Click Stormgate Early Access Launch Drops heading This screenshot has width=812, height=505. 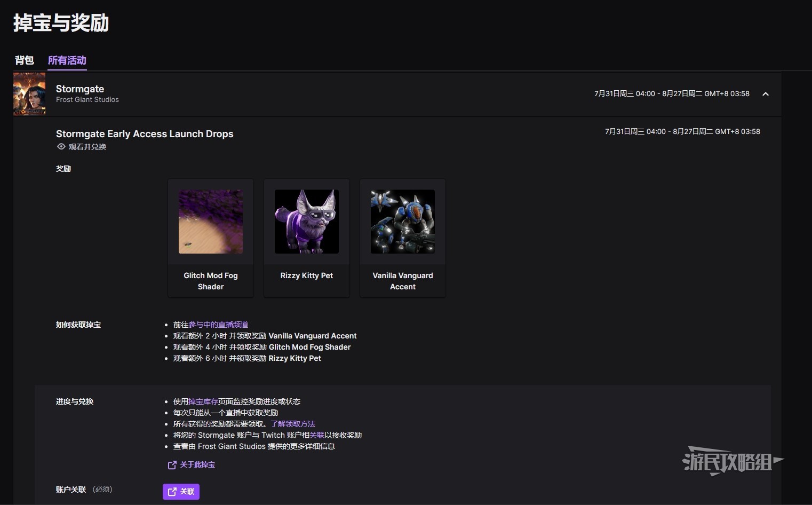point(145,134)
